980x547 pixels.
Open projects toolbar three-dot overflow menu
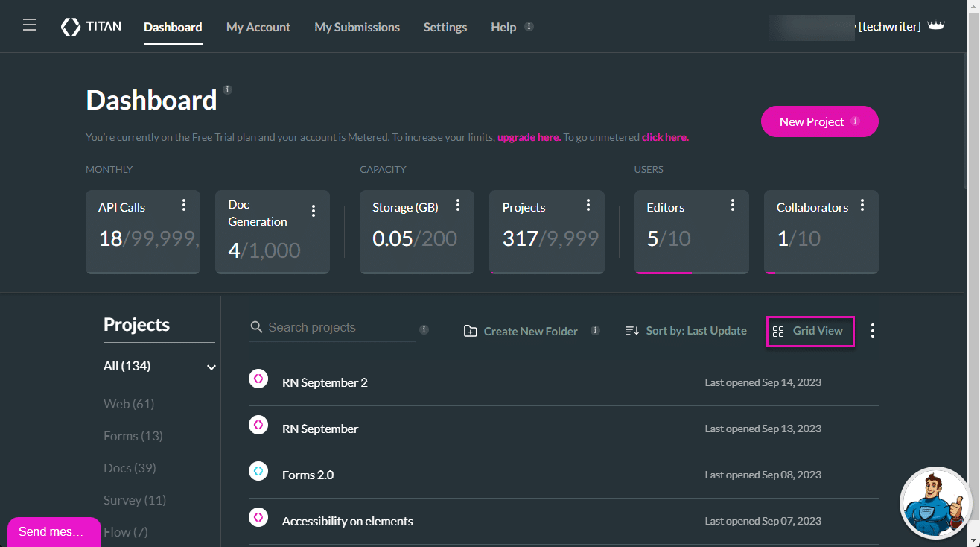873,331
